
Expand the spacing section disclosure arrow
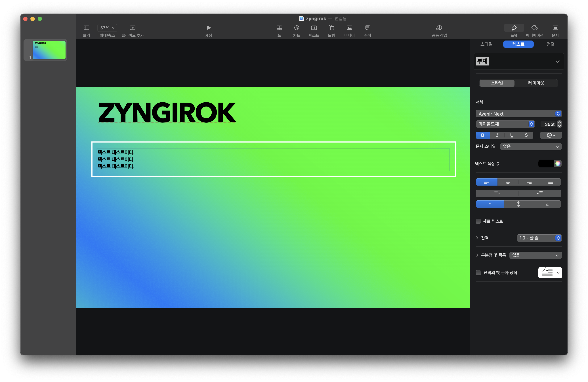pyautogui.click(x=477, y=238)
